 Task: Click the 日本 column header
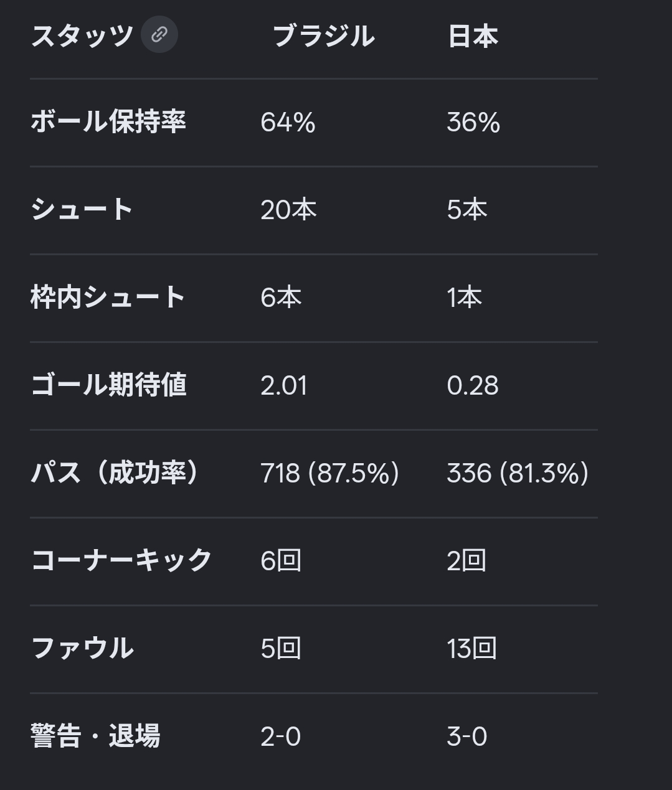pos(473,36)
